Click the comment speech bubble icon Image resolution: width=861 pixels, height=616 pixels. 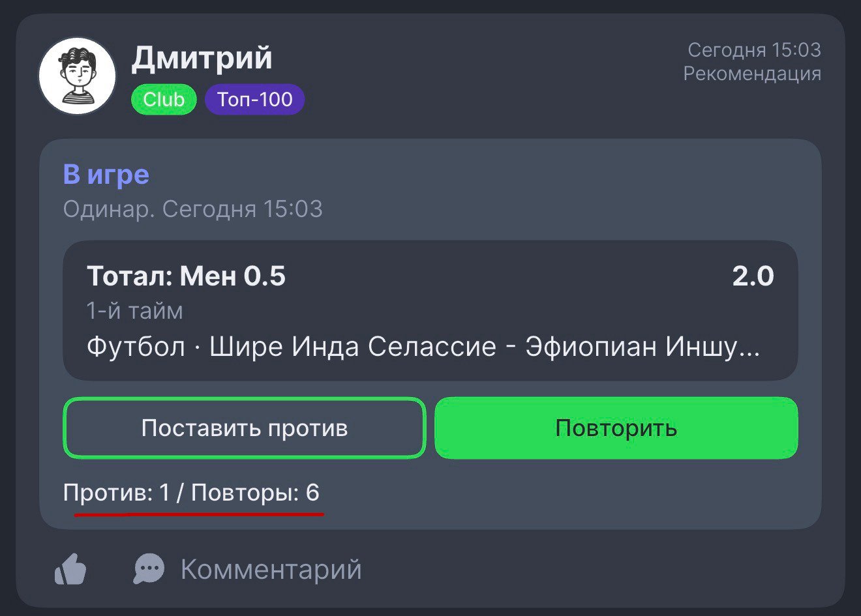[x=149, y=569]
